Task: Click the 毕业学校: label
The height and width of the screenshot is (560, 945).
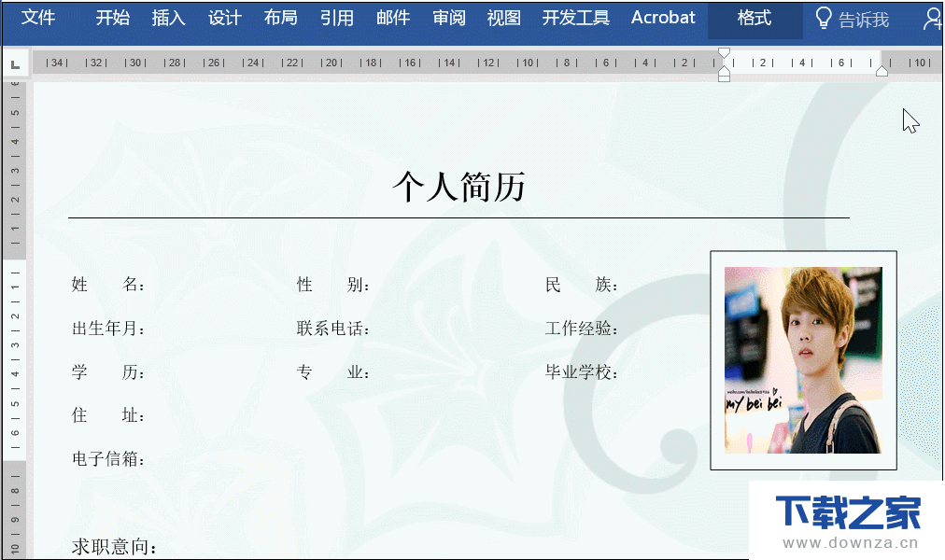Action: (x=582, y=372)
